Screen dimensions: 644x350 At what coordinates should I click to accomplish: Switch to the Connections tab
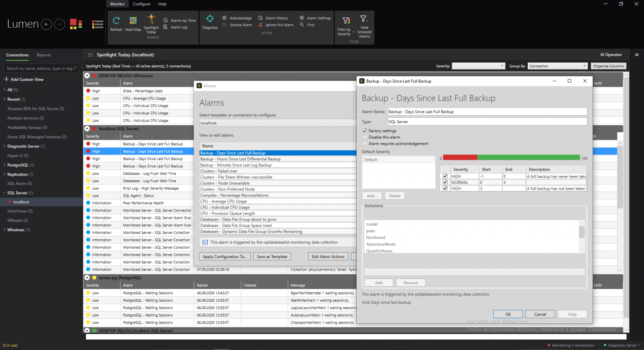tap(17, 55)
